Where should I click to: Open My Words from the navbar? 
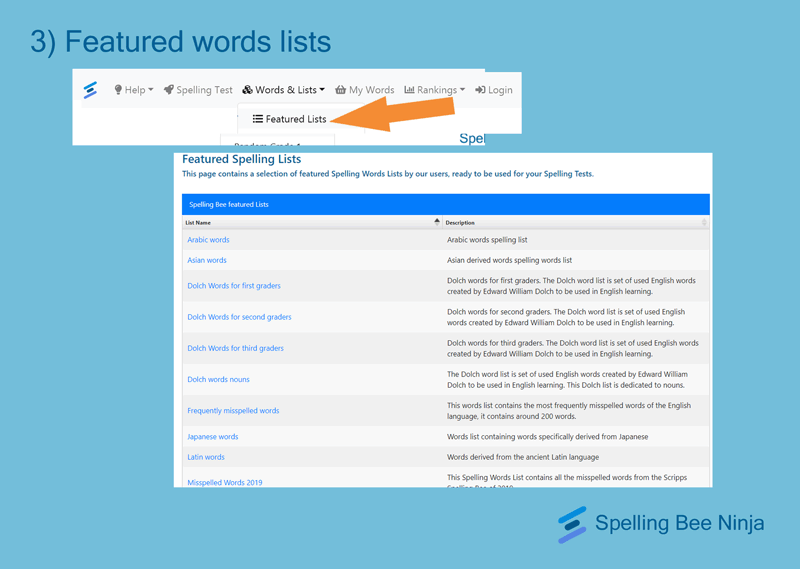(x=364, y=90)
